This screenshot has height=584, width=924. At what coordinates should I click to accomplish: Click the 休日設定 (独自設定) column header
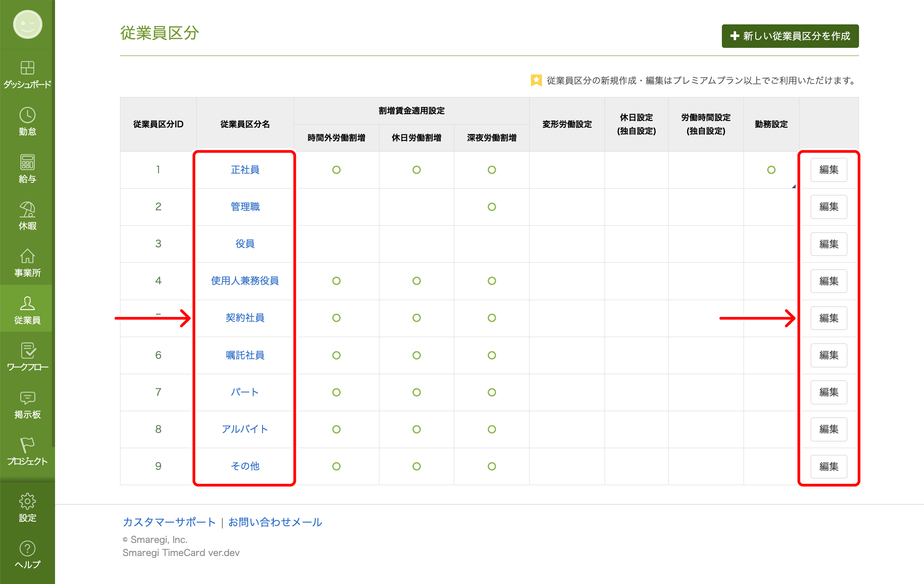(x=637, y=124)
